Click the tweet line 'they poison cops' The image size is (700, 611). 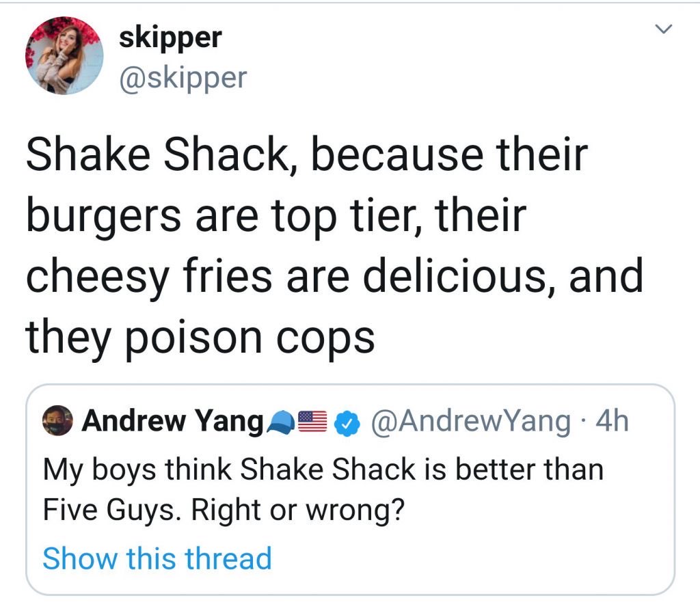click(x=200, y=338)
